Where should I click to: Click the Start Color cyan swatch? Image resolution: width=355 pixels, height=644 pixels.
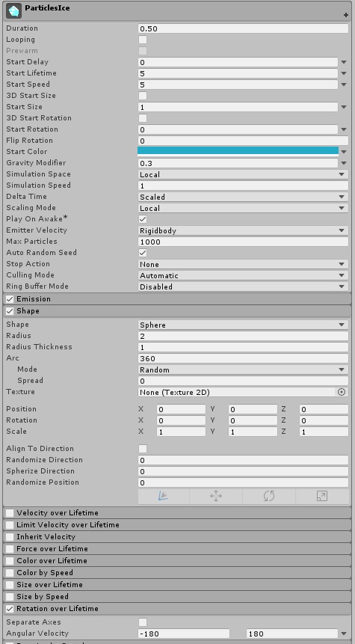click(x=238, y=151)
